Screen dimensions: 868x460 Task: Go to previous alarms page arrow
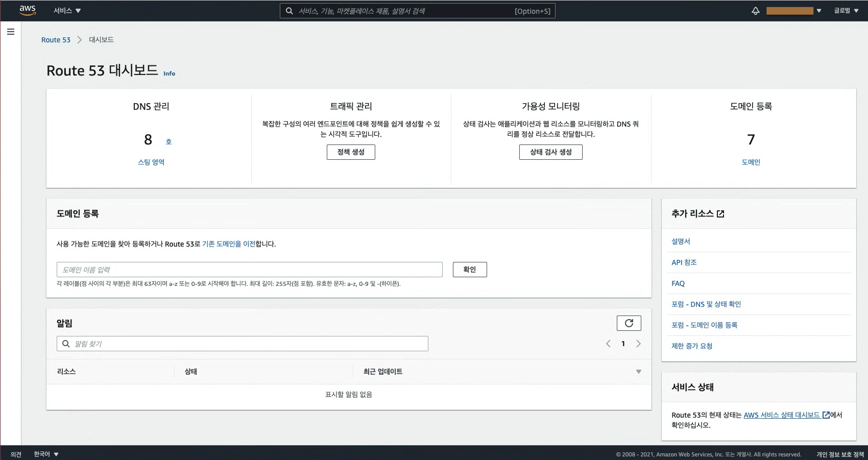coord(608,344)
